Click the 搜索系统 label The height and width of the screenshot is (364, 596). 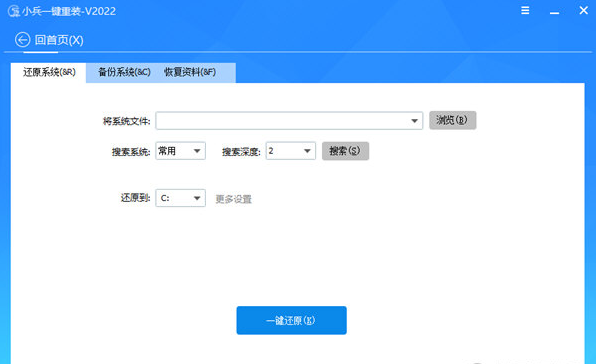pos(131,152)
